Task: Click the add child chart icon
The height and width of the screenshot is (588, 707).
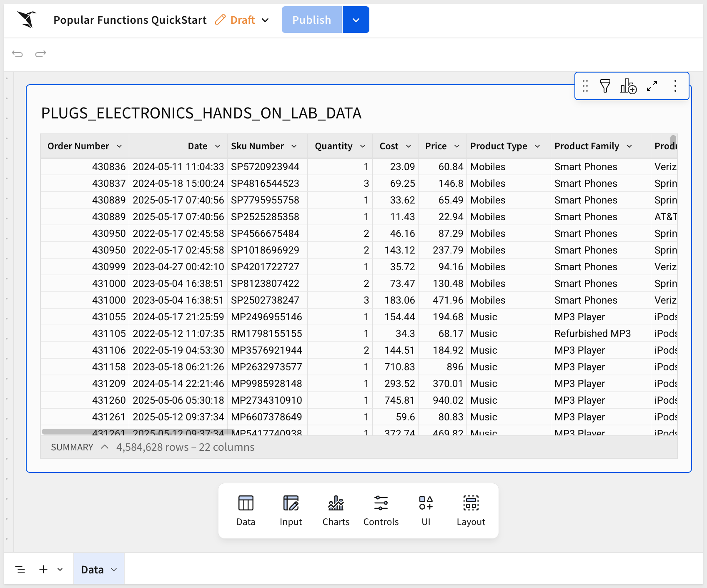Action: (x=628, y=86)
